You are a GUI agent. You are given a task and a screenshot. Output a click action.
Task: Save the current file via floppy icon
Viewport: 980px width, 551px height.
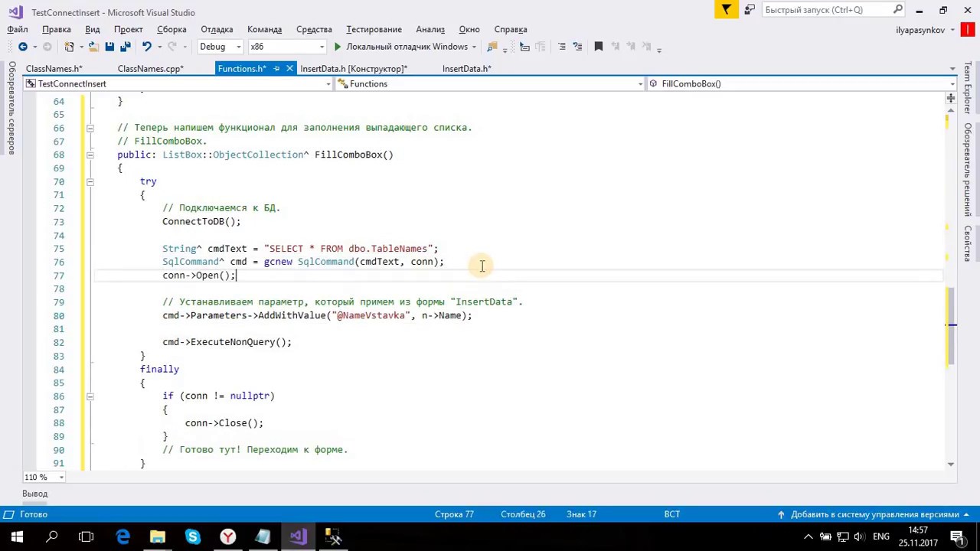109,47
